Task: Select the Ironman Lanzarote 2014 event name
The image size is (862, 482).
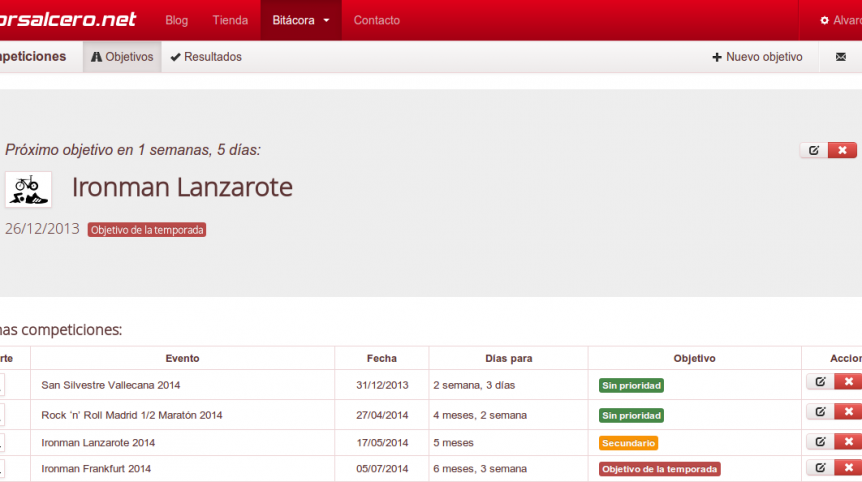Action: 98,442
